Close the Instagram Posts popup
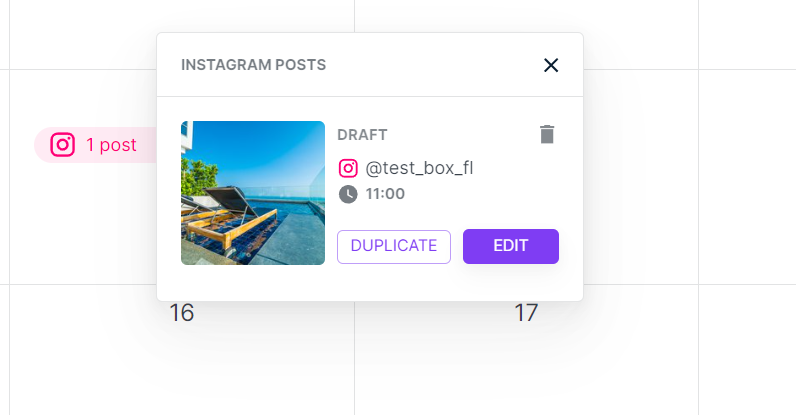 click(x=550, y=65)
